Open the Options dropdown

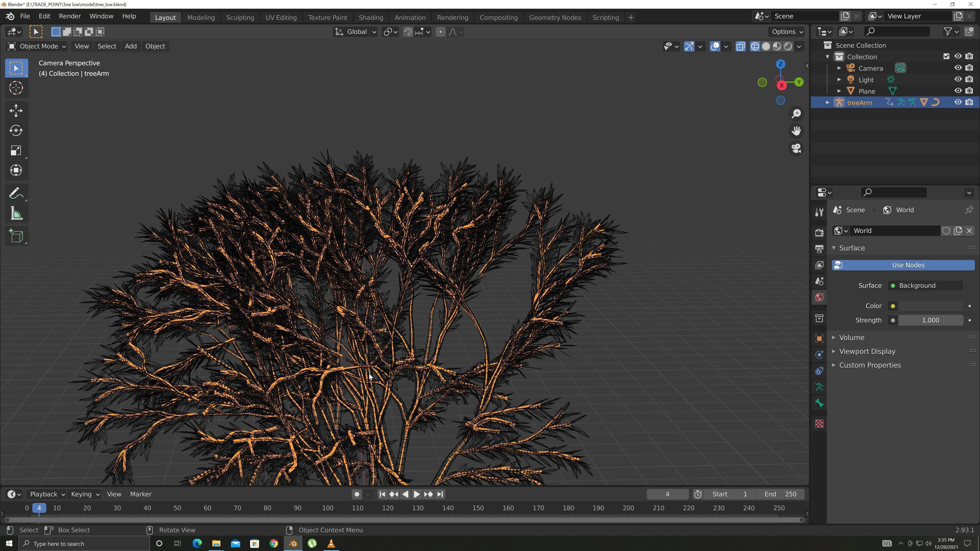787,32
